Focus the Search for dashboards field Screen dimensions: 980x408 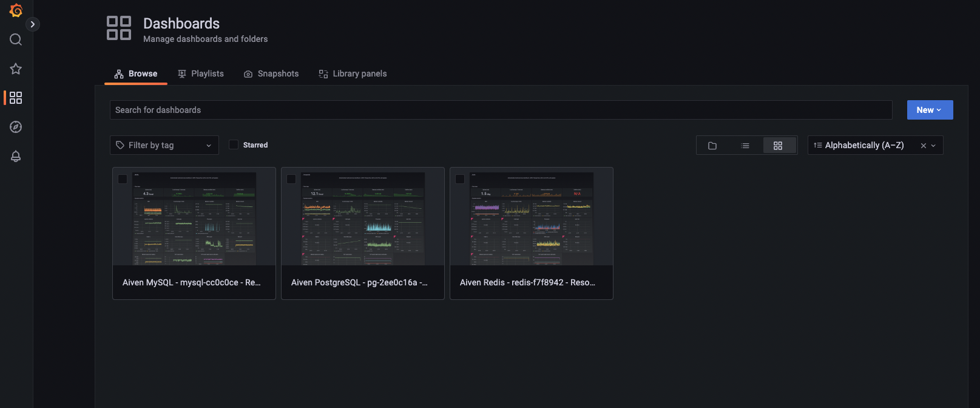tap(501, 110)
